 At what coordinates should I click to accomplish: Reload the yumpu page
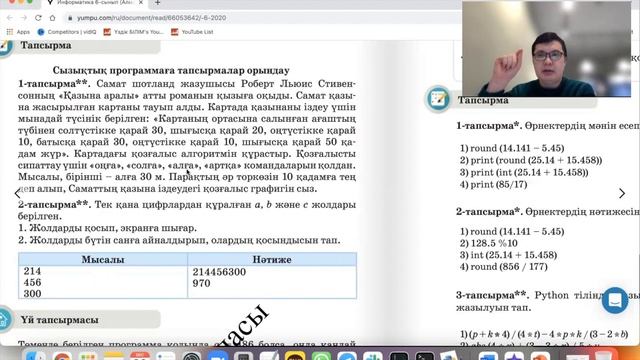38,18
